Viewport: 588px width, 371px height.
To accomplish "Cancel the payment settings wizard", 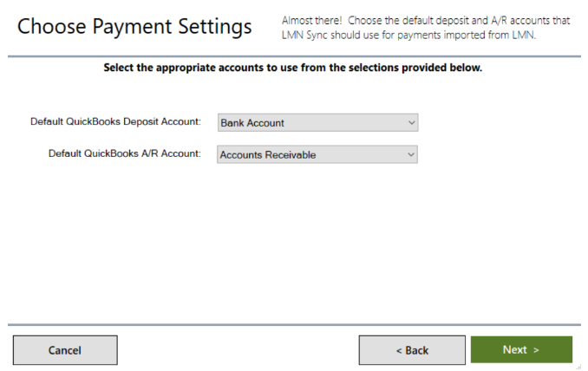I will (65, 350).
